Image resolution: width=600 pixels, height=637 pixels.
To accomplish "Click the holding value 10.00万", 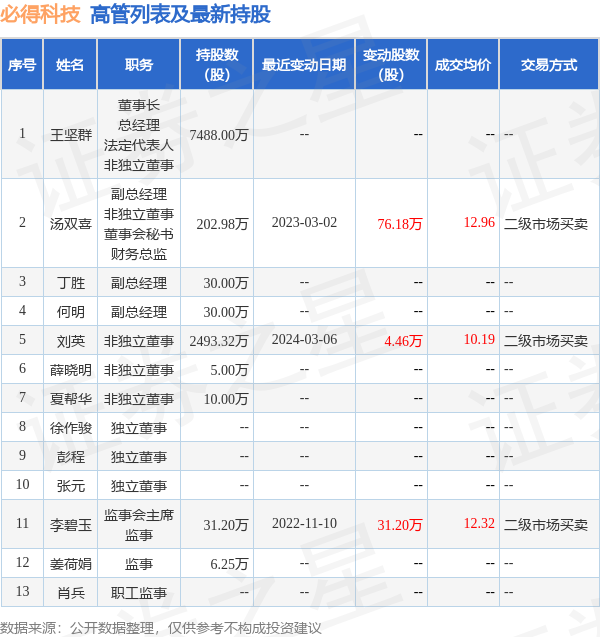I will (x=226, y=399).
